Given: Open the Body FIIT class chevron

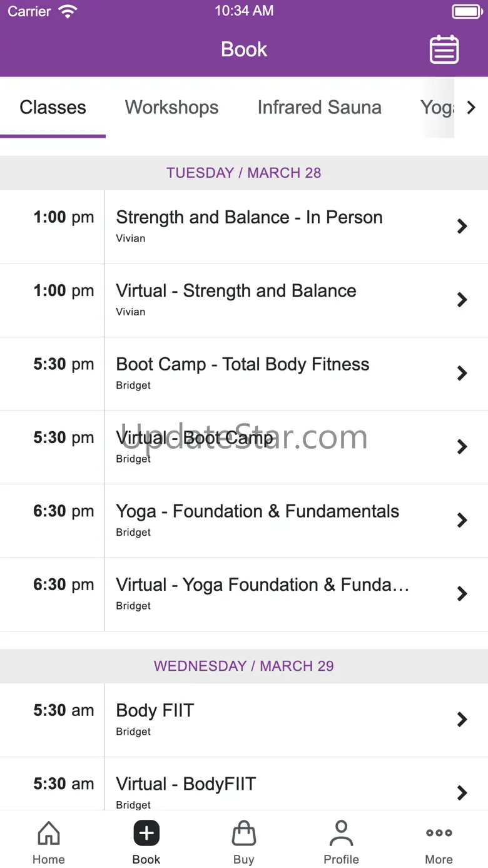Looking at the screenshot, I should [x=462, y=720].
